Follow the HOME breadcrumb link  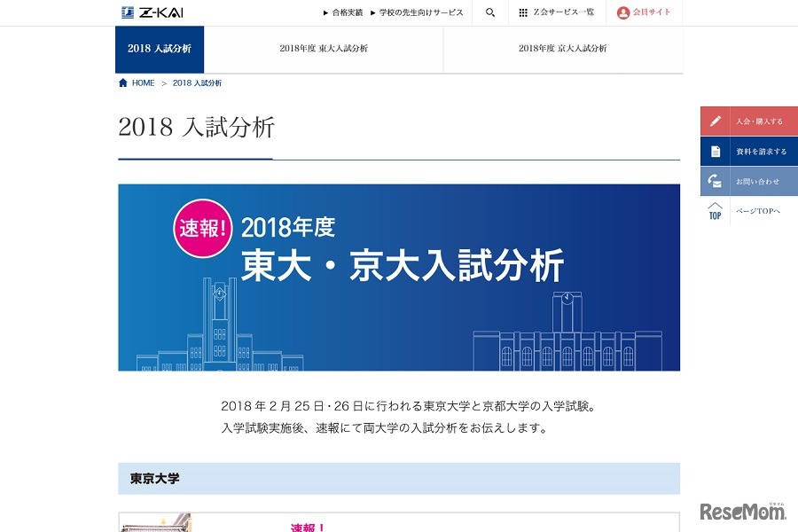point(142,82)
